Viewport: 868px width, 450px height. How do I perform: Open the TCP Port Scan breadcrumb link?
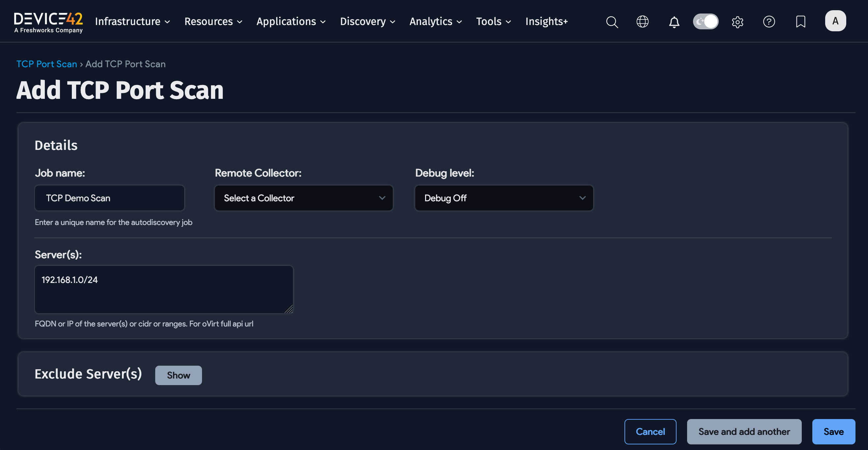[x=46, y=64]
